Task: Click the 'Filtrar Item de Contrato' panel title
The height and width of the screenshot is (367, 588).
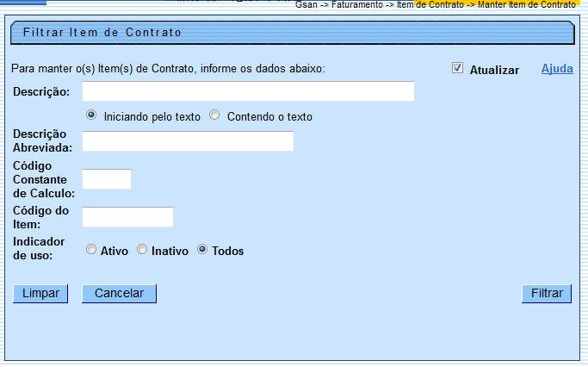Action: click(102, 33)
